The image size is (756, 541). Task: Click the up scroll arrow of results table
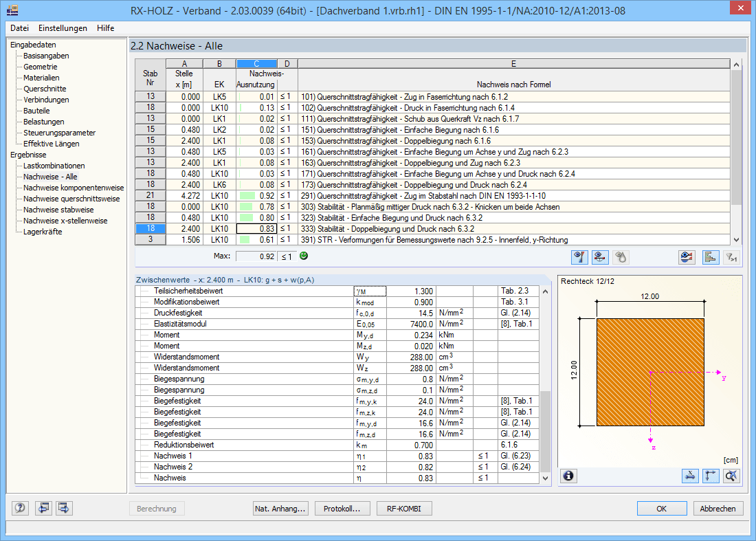(x=736, y=64)
